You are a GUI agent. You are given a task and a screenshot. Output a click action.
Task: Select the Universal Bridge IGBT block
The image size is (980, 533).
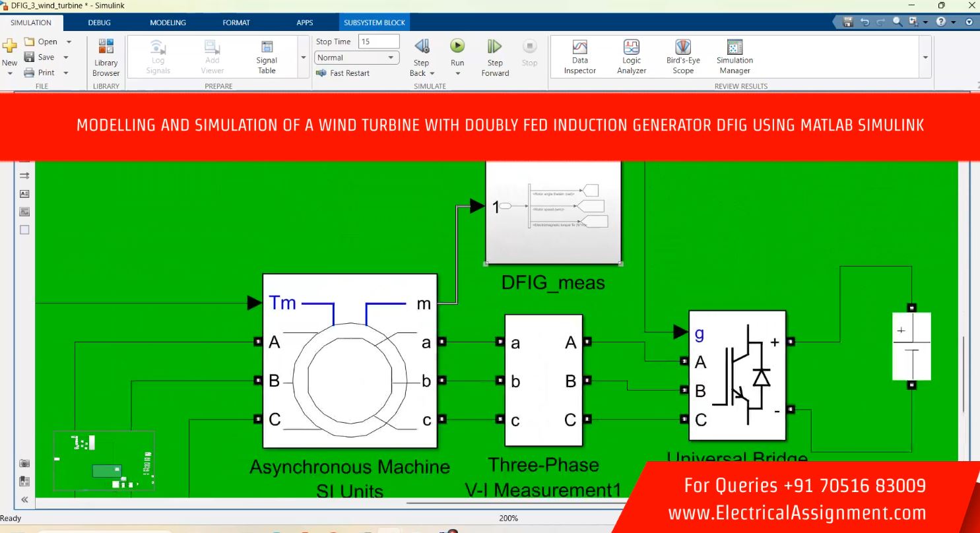737,375
